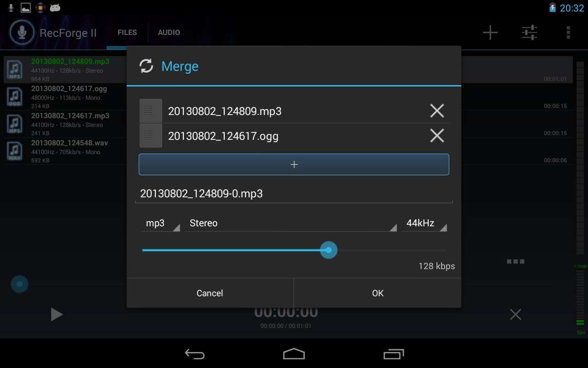Edit the output filename 20130802_124809-0.mp3
The image size is (588, 368).
(294, 194)
